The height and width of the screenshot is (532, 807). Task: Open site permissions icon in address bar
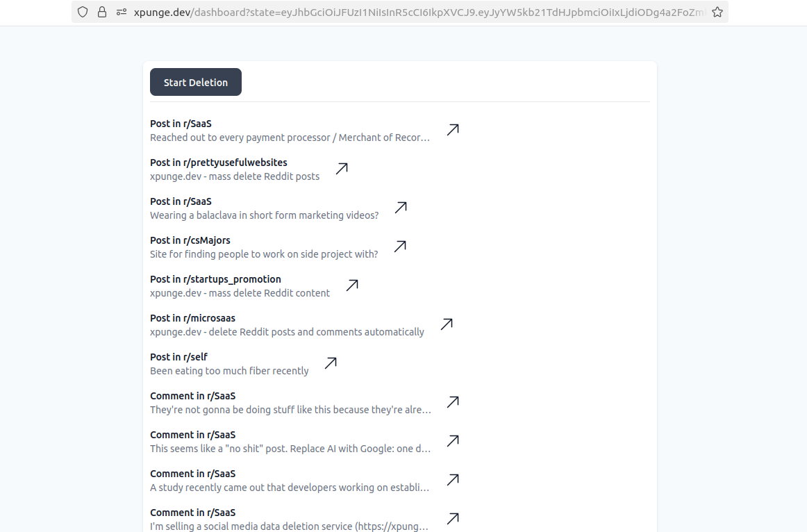pos(122,13)
